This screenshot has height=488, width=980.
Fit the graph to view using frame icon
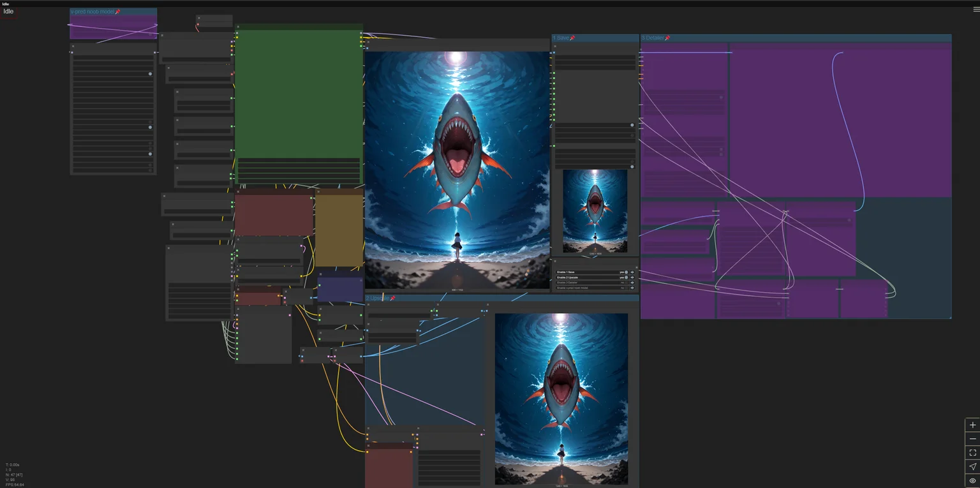click(972, 452)
